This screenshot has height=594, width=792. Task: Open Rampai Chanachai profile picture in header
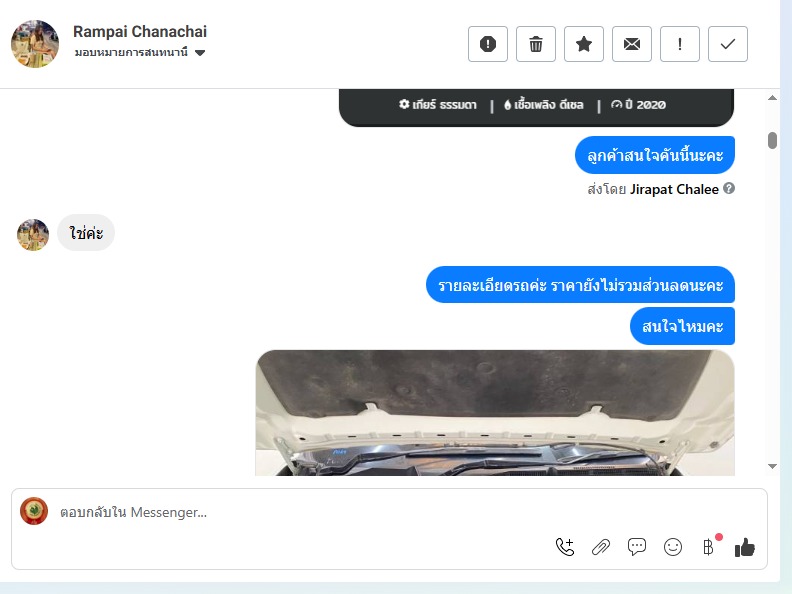coord(35,44)
